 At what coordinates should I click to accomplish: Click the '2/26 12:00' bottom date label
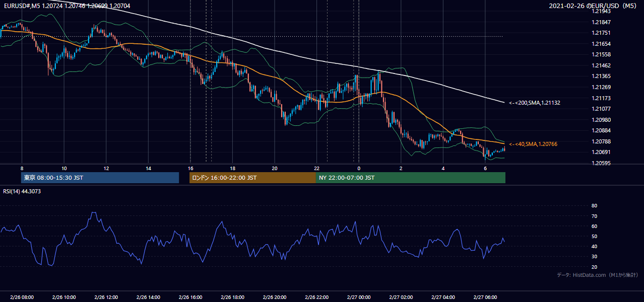[x=106, y=297]
